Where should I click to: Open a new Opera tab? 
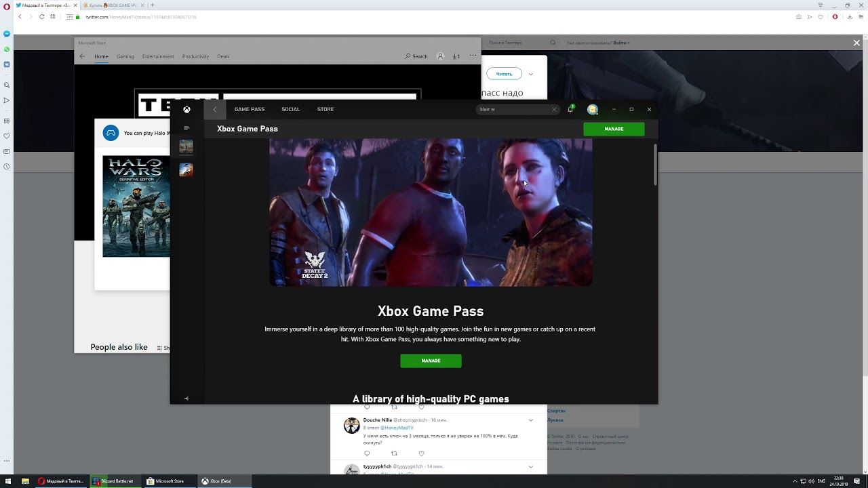(152, 5)
